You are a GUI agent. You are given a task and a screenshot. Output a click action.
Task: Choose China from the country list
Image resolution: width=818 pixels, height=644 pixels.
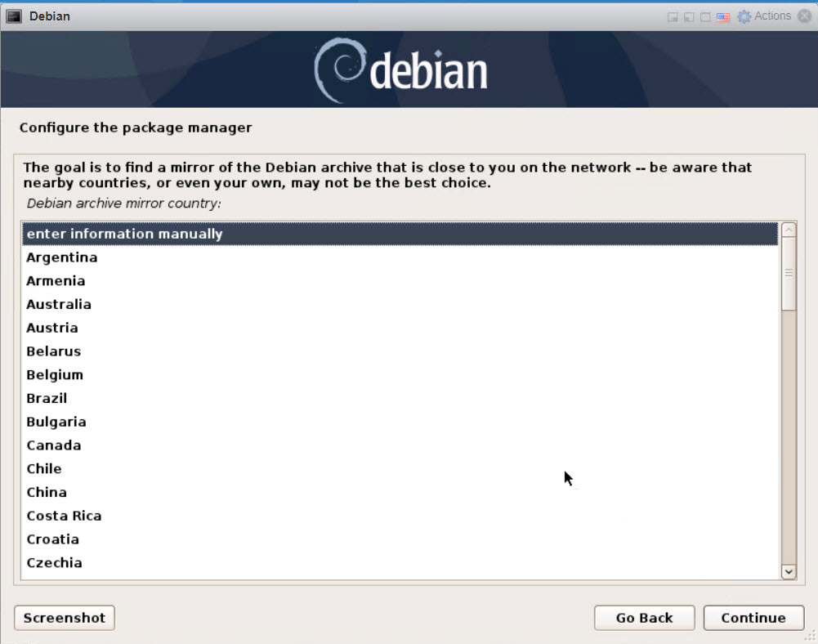(x=400, y=492)
